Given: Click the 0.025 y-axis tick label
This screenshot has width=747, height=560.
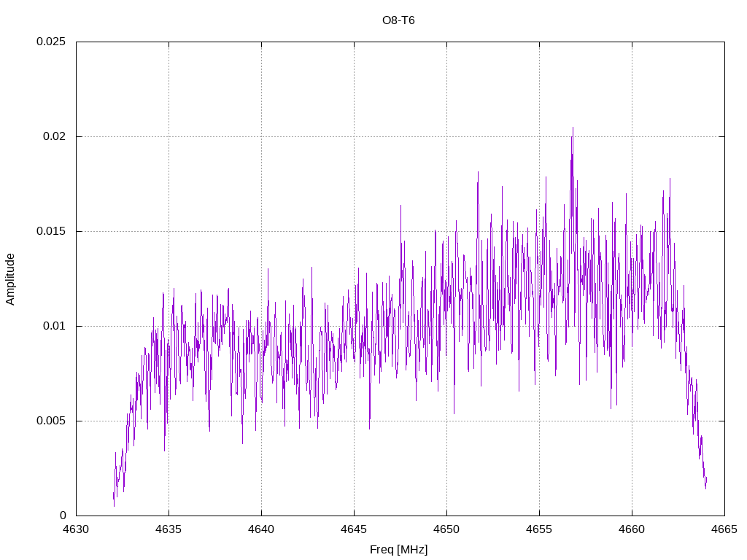Looking at the screenshot, I should [51, 42].
